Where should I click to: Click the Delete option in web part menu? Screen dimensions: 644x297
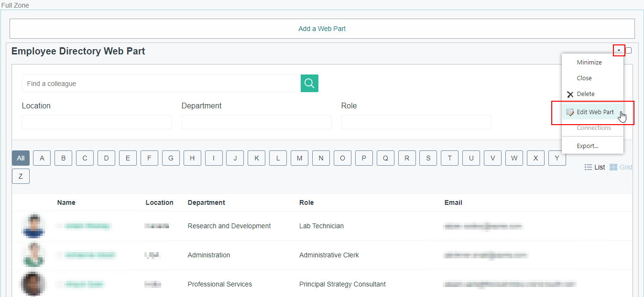point(585,94)
